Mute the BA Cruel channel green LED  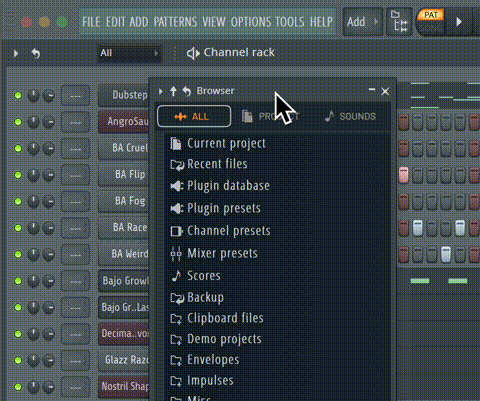[18, 148]
